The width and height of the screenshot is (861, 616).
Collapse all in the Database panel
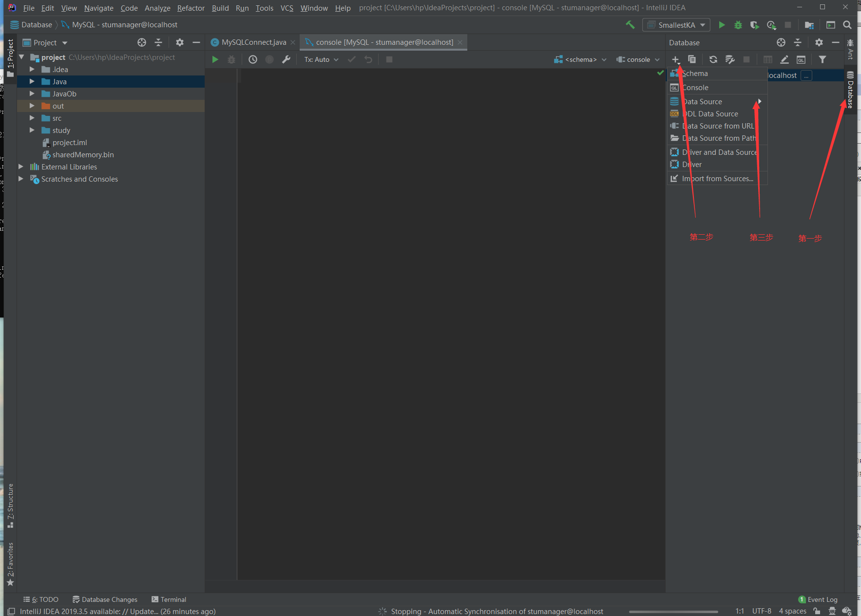click(798, 42)
